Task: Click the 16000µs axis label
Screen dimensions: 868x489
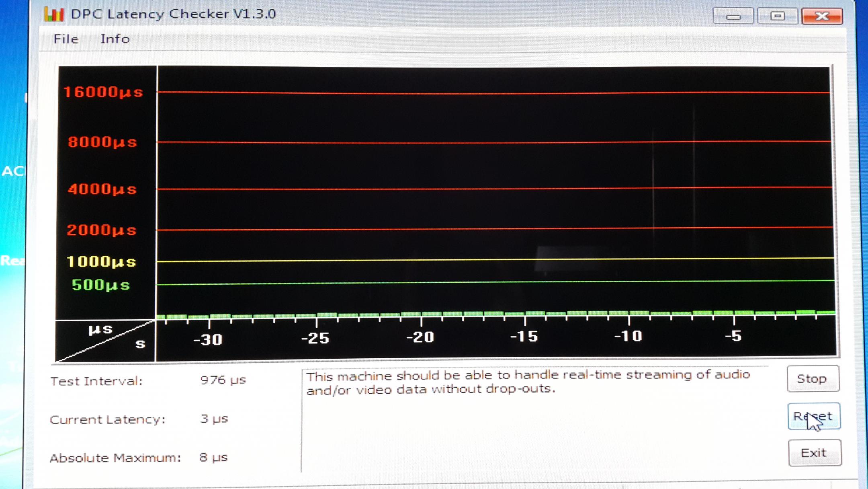Action: (x=103, y=92)
